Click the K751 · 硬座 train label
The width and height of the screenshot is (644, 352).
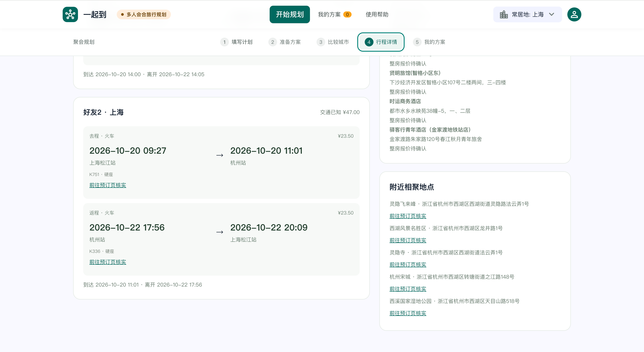coord(101,174)
